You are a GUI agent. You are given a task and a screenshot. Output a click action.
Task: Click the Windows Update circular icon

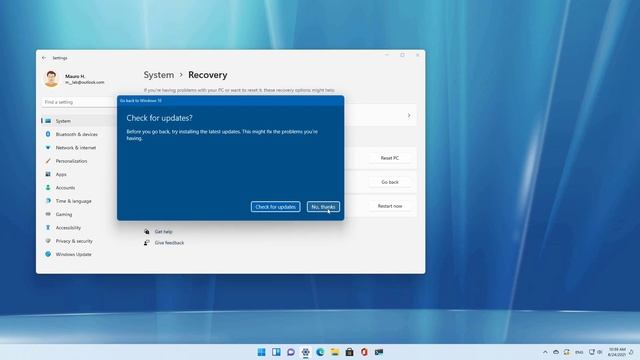point(48,254)
